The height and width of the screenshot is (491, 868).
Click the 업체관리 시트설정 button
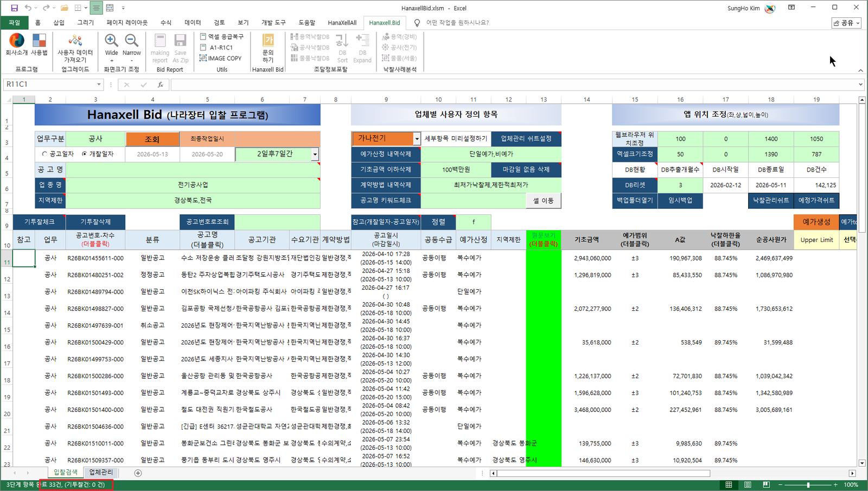[526, 139]
